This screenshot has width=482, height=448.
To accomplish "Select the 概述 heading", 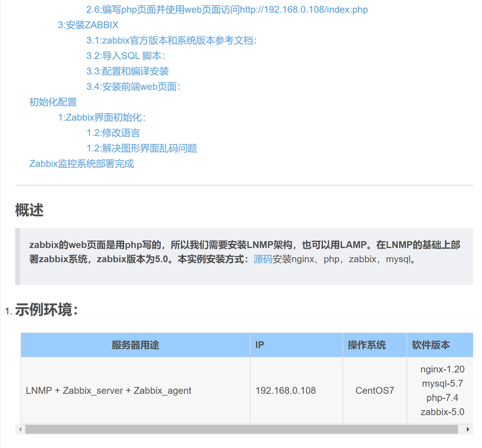I will pos(29,210).
